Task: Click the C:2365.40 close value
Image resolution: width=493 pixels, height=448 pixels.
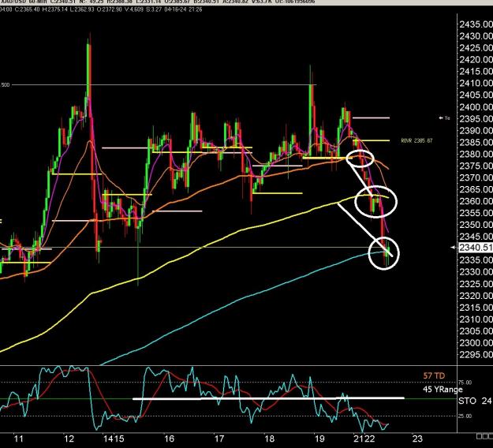Action: tap(27, 9)
